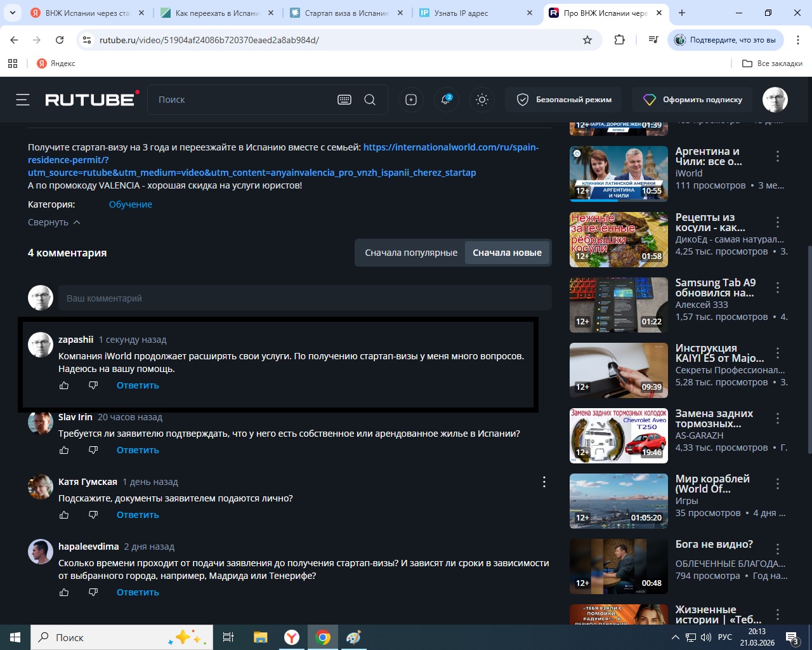View site information icon in address bar
812x650 pixels.
(87, 40)
